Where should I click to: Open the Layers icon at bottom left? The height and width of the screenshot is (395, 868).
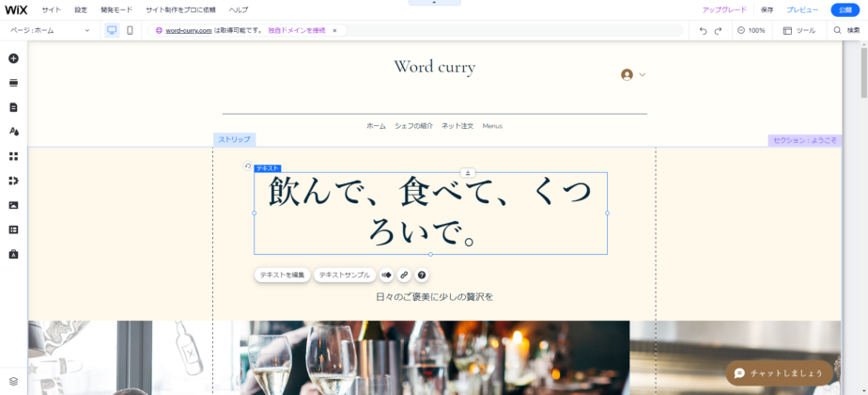(14, 381)
